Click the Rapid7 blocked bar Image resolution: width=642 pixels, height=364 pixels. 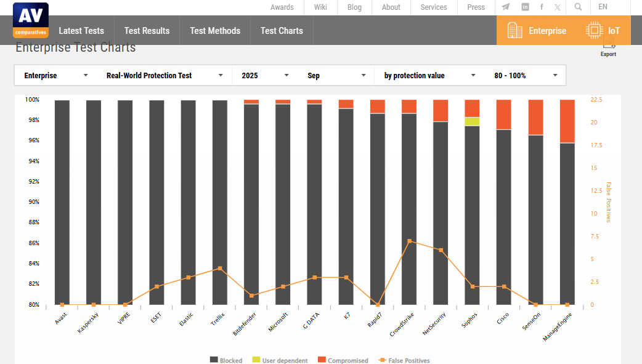click(x=378, y=209)
